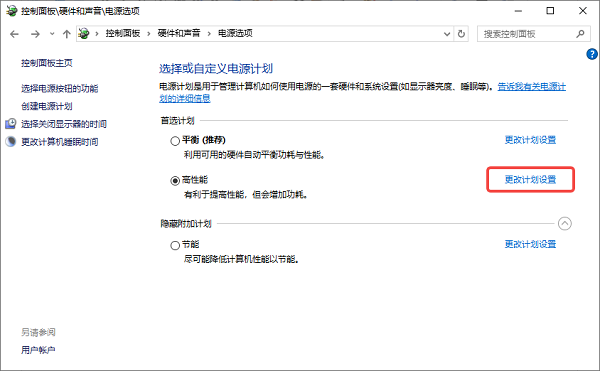This screenshot has width=600, height=371.
Task: Select the 高性能 power plan
Action: point(175,181)
